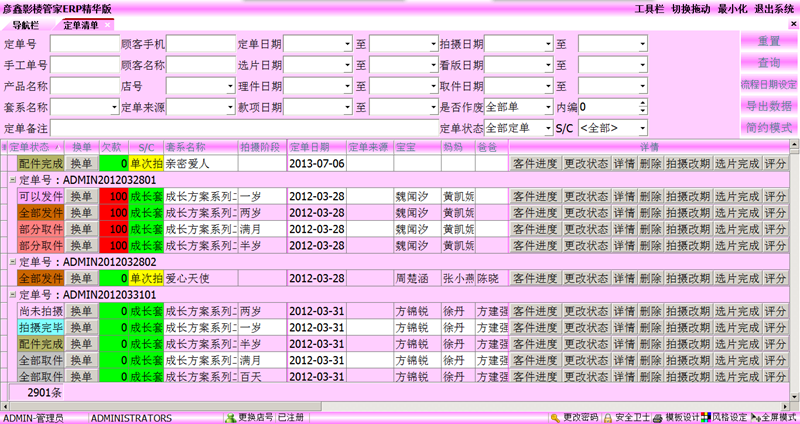Open the 定单来源 dropdown

(x=227, y=107)
